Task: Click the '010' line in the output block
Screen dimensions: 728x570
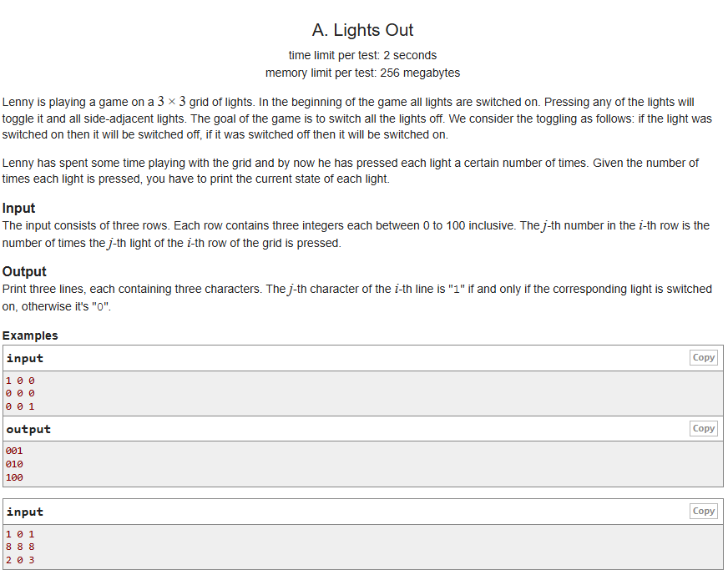Action: (x=14, y=464)
